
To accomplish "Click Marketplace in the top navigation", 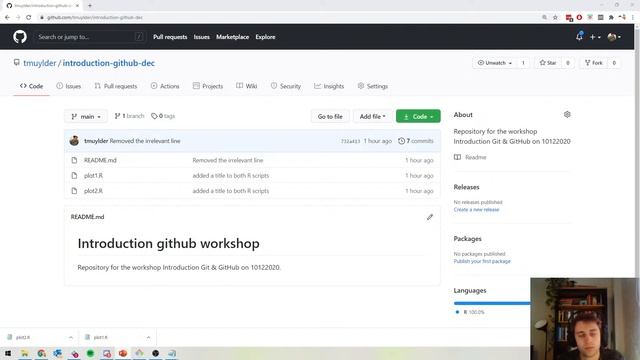I will [233, 37].
